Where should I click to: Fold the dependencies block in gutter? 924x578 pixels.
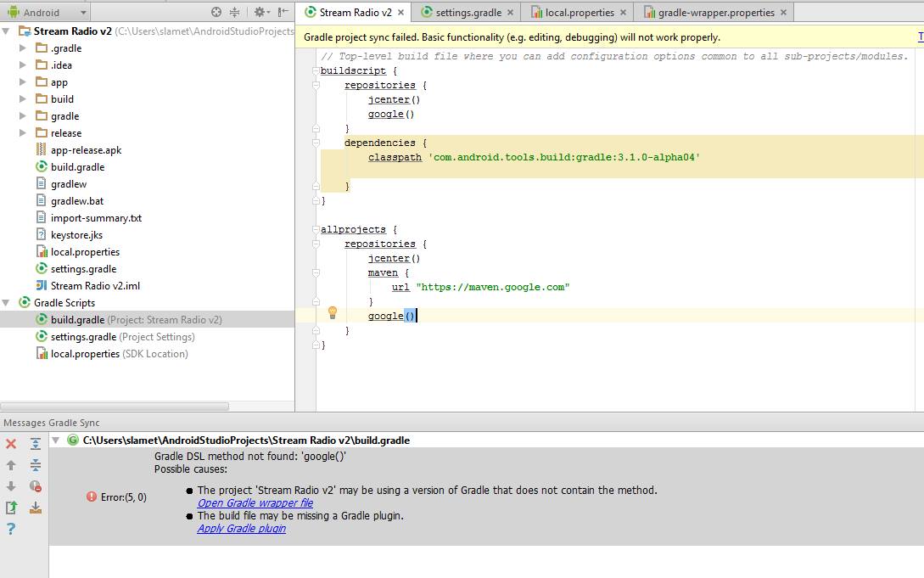tap(316, 143)
